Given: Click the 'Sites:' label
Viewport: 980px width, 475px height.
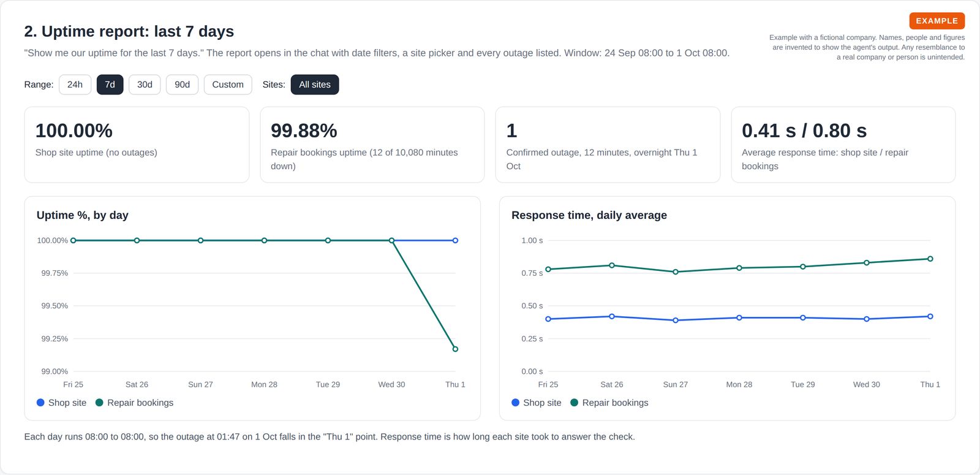Looking at the screenshot, I should (274, 85).
